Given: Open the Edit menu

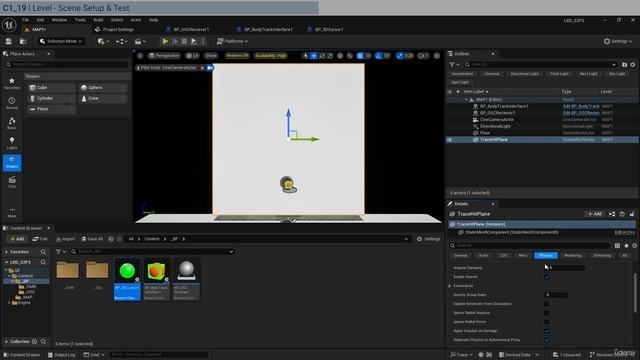Looking at the screenshot, I should (40, 20).
